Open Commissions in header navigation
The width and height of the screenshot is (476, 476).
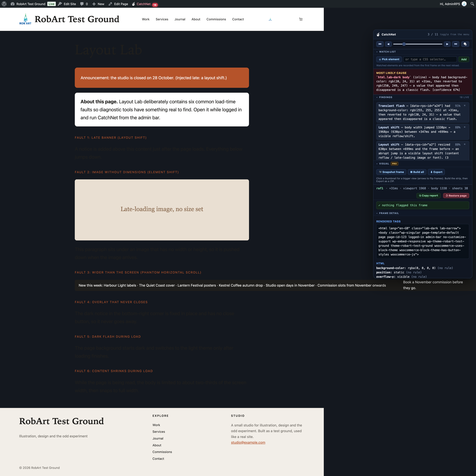tap(216, 19)
